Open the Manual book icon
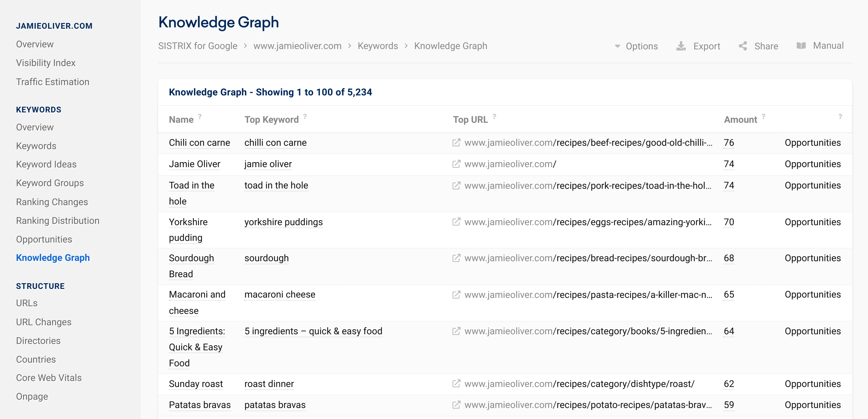This screenshot has width=868, height=419. coord(801,46)
